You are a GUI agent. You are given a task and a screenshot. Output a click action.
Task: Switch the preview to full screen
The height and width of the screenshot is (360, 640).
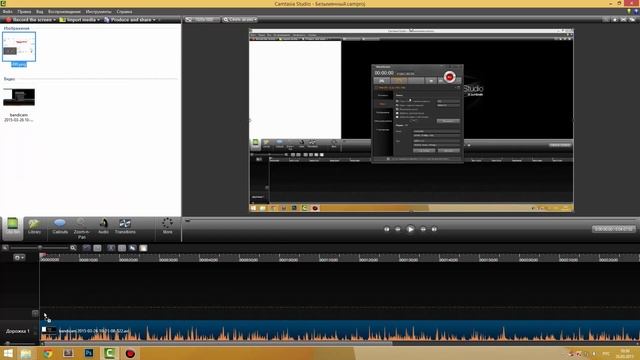point(624,20)
